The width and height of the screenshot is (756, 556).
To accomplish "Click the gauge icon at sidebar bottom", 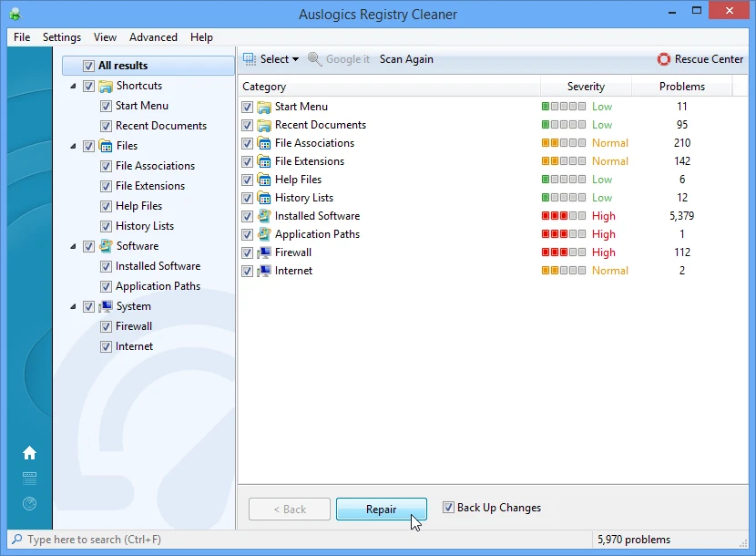I will coord(30,502).
